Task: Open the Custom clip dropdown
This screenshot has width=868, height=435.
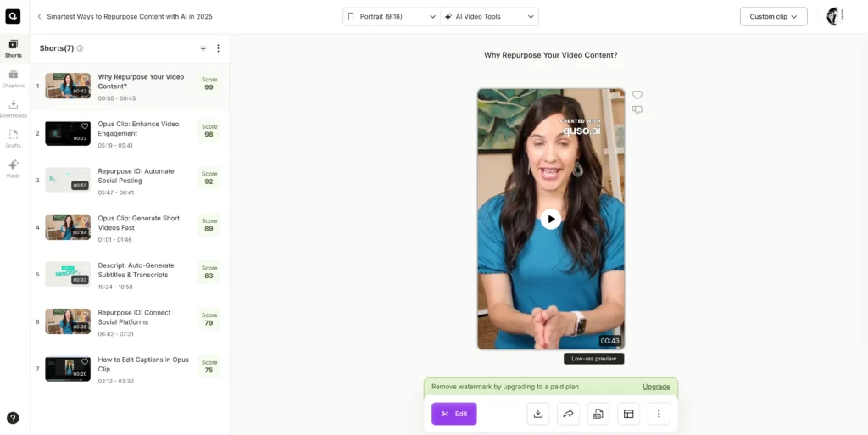Action: tap(773, 17)
